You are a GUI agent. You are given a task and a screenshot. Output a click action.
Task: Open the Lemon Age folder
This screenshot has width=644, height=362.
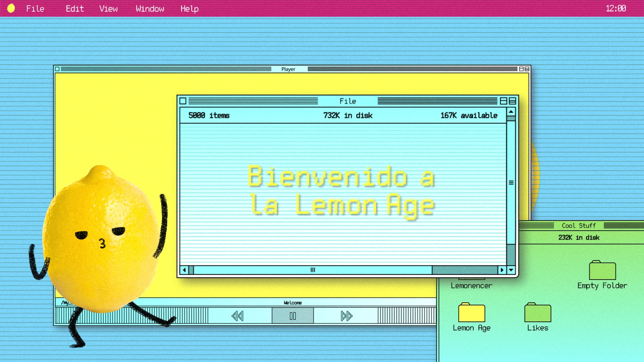(x=471, y=313)
